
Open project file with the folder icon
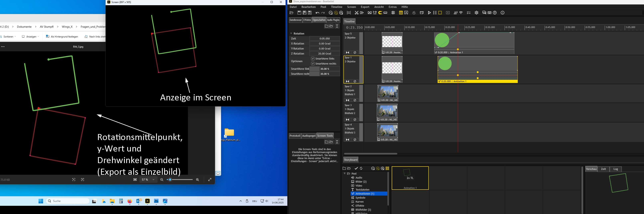click(292, 13)
